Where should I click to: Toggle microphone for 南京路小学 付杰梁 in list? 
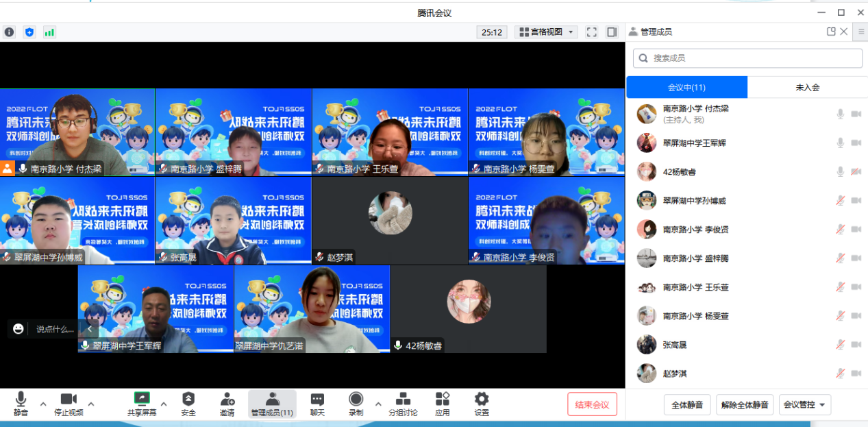840,114
